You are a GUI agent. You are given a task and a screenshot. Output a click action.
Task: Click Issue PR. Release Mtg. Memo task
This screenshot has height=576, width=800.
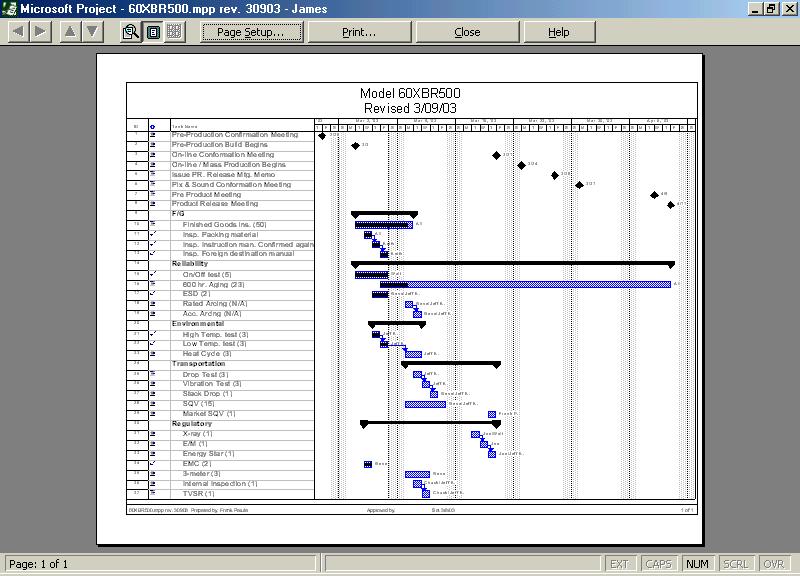point(223,174)
